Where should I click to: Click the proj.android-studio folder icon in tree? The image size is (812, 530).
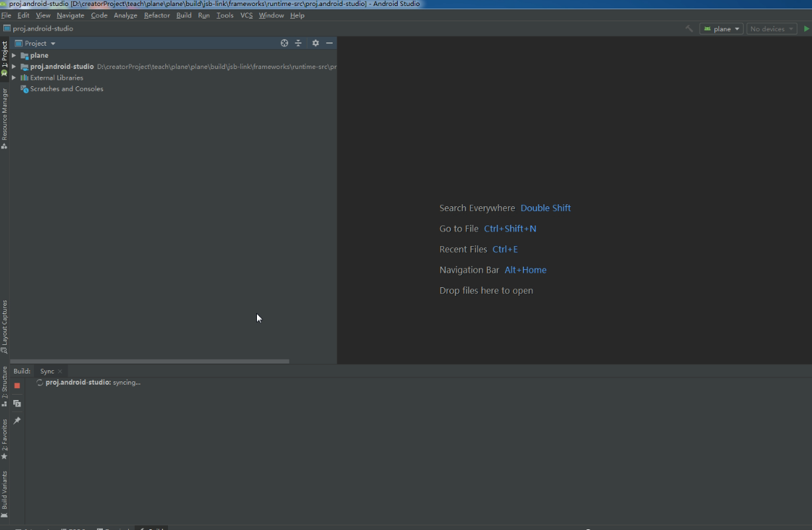(25, 67)
